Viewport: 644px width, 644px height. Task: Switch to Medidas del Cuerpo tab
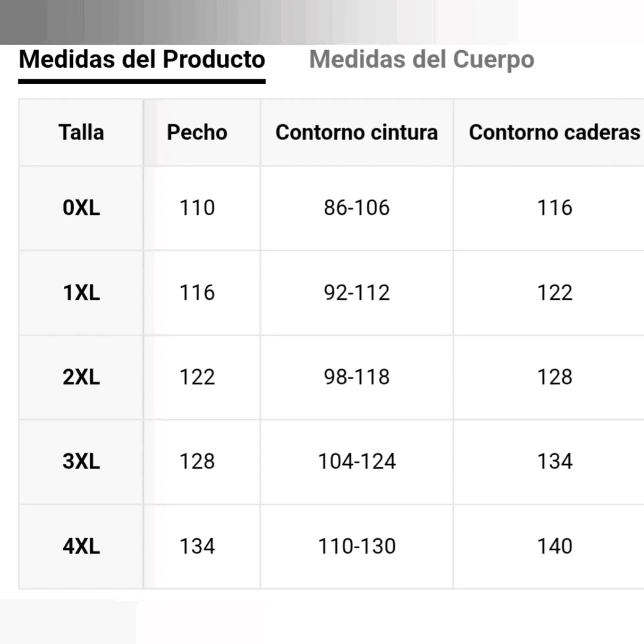pyautogui.click(x=422, y=60)
